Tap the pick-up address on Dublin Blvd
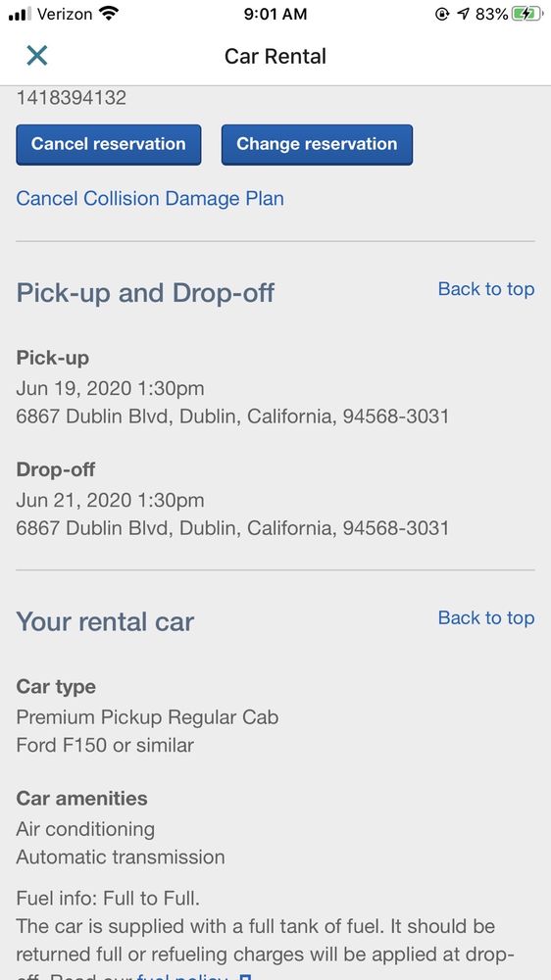The height and width of the screenshot is (980, 551). coord(232,416)
